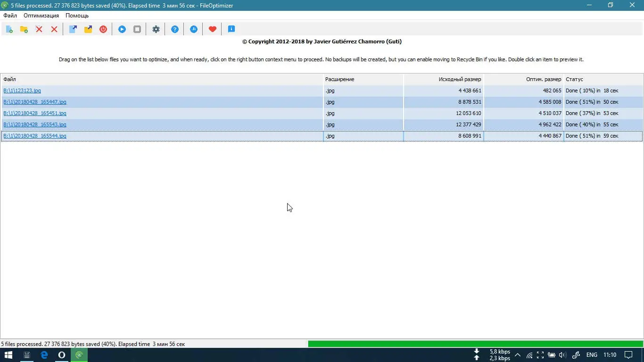The image size is (644, 362).
Task: Clear the file list with the plain red X
Action: coord(54,29)
